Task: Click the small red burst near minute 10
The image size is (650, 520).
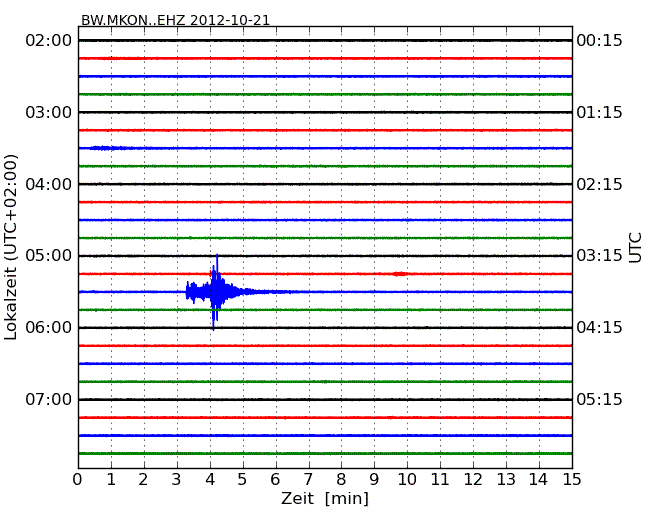Action: coord(400,274)
